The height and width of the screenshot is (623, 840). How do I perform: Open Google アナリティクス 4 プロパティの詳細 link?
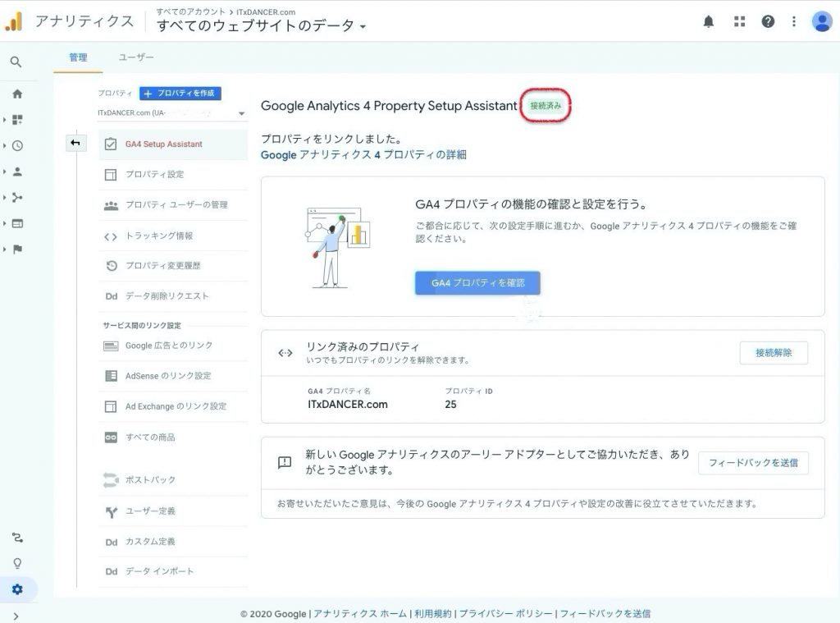pyautogui.click(x=363, y=154)
